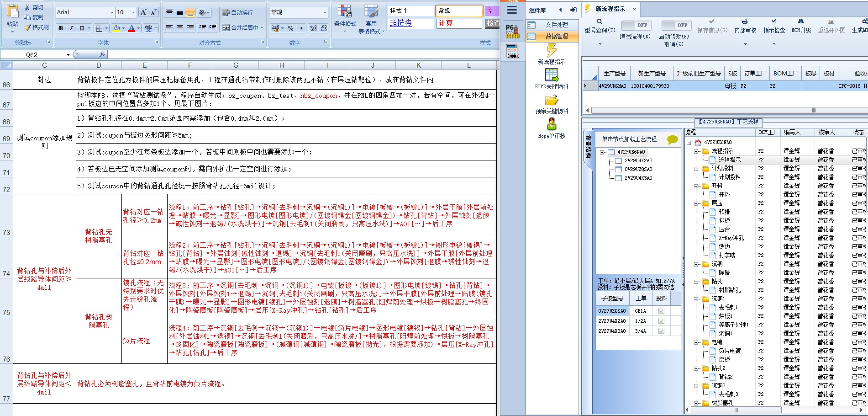Open the font name dropdown showing Arial
Viewport: 868px width, 416px height.
pos(112,13)
